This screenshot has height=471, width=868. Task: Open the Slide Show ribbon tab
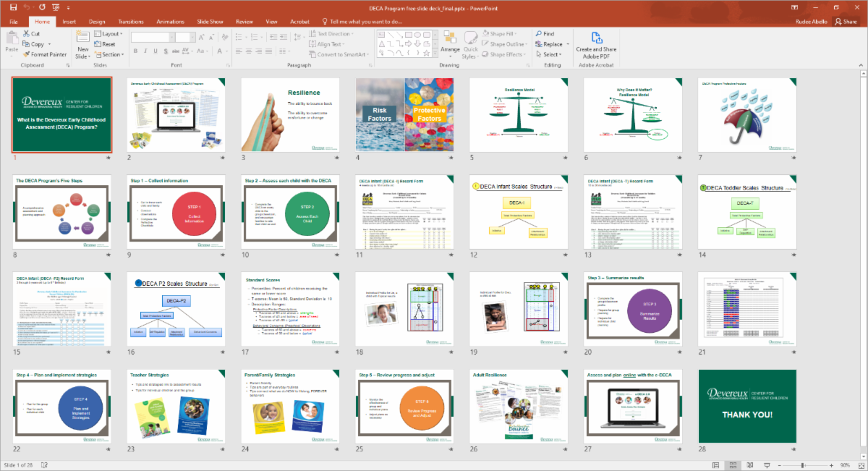pos(210,21)
